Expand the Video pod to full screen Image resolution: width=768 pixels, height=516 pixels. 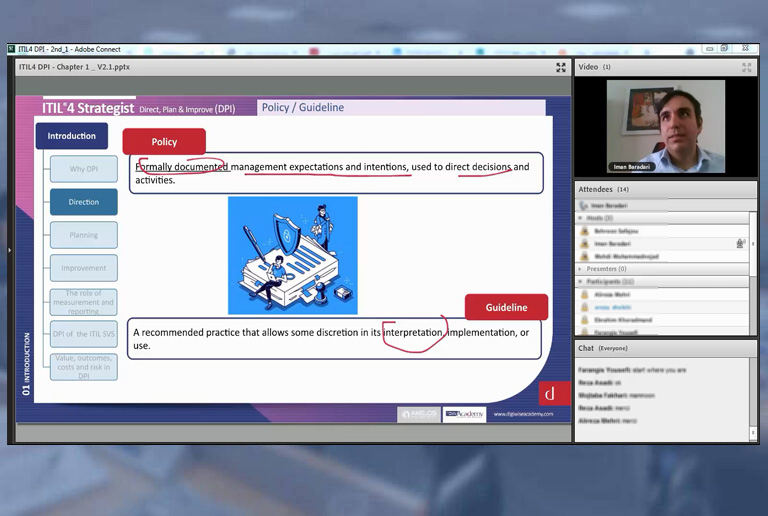click(746, 68)
